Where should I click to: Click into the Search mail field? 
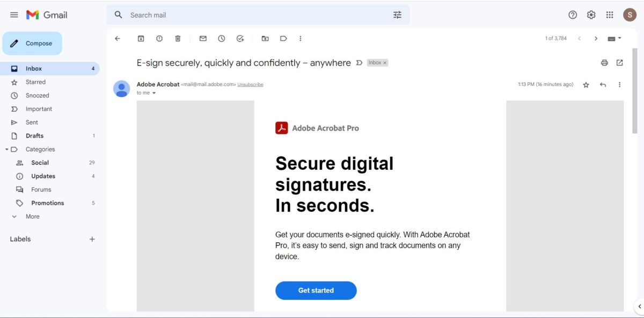pyautogui.click(x=258, y=15)
